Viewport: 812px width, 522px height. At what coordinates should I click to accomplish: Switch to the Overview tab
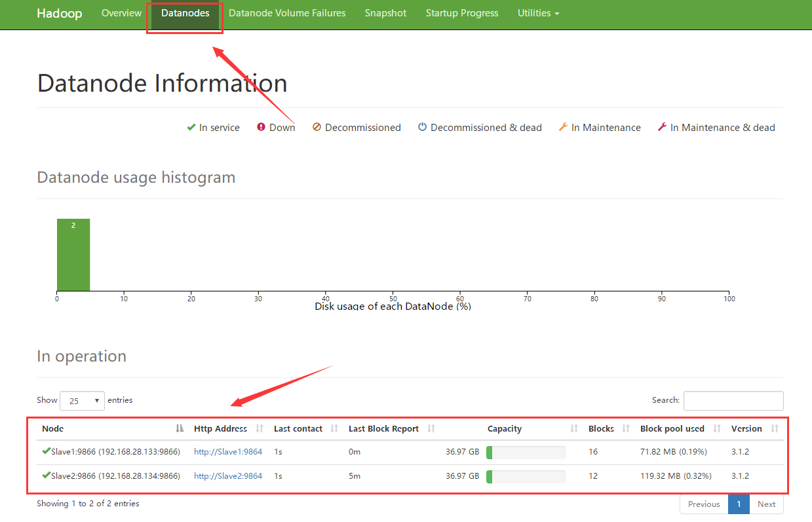pos(121,13)
